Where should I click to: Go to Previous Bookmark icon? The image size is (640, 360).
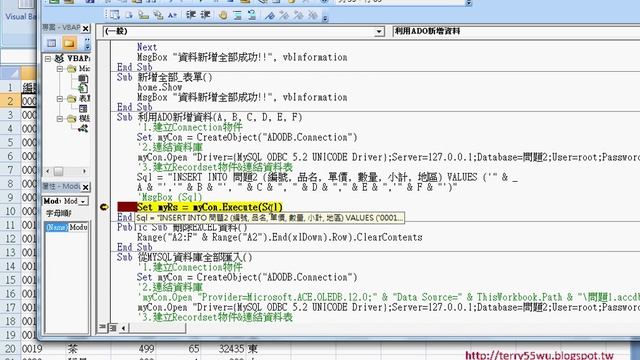[x=299, y=15]
